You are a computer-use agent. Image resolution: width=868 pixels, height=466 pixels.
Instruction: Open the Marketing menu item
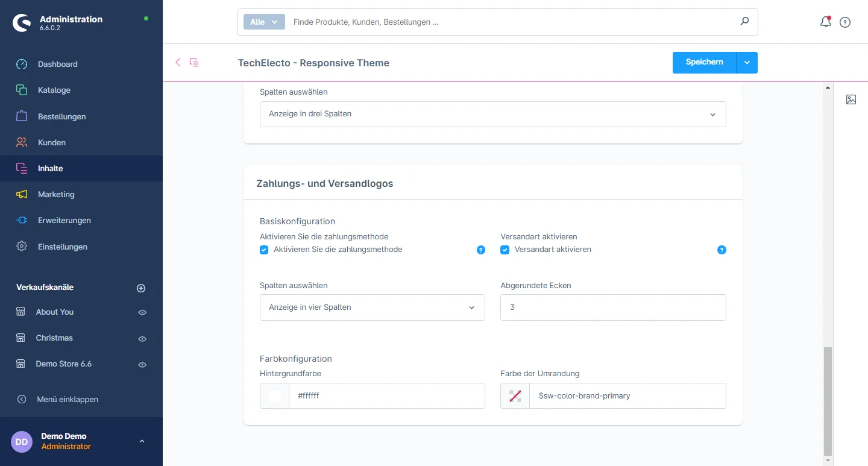56,194
